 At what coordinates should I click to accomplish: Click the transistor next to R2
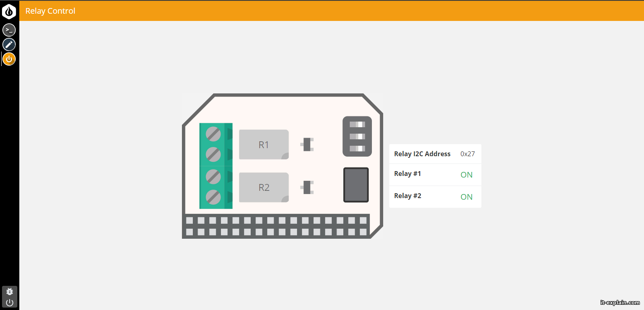click(x=307, y=188)
